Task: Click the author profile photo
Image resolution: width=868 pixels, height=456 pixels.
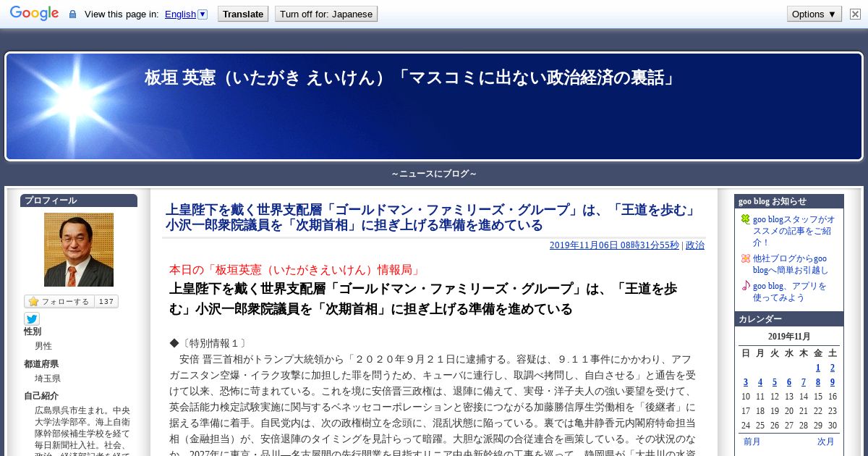Action: (79, 250)
